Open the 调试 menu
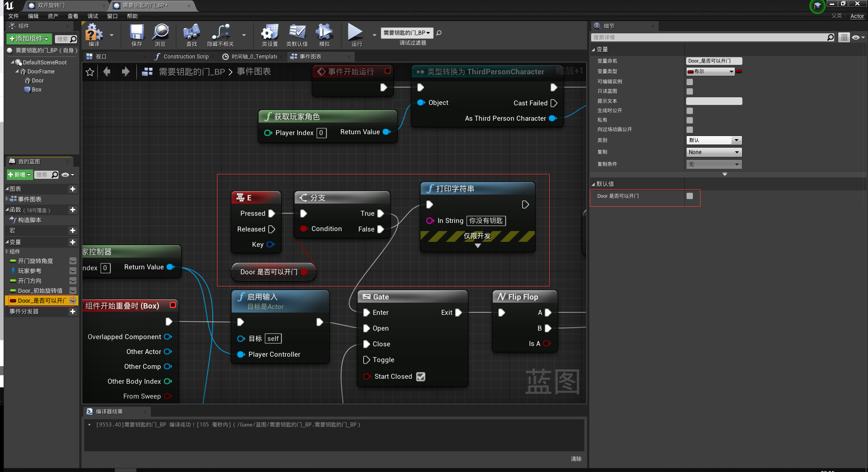The width and height of the screenshot is (868, 472). 93,16
